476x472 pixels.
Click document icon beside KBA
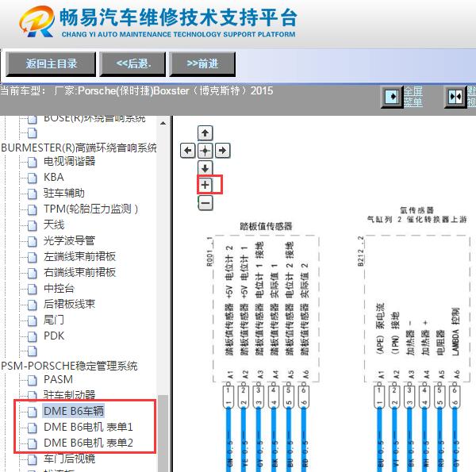(x=33, y=178)
